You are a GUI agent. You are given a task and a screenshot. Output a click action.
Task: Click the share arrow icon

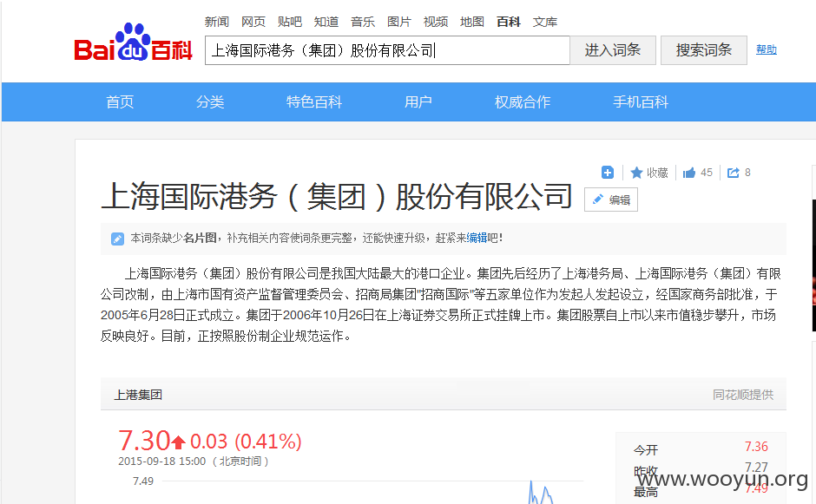pyautogui.click(x=734, y=173)
